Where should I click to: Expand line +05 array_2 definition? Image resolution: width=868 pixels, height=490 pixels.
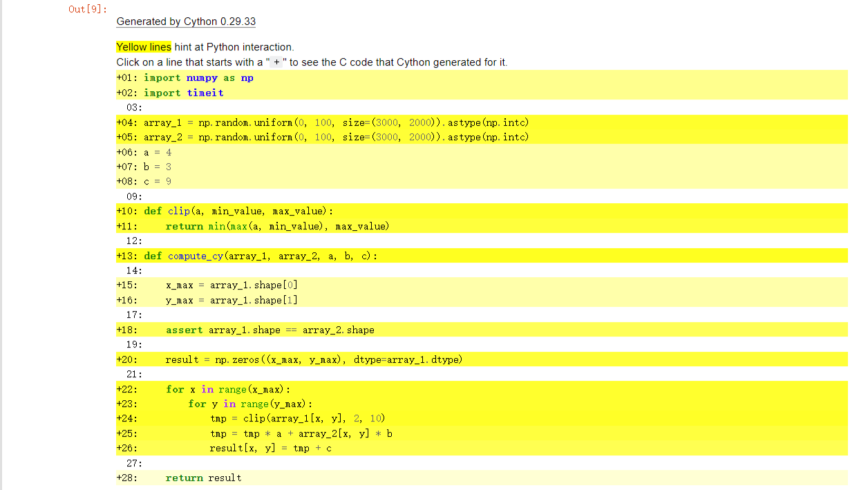tap(482, 137)
